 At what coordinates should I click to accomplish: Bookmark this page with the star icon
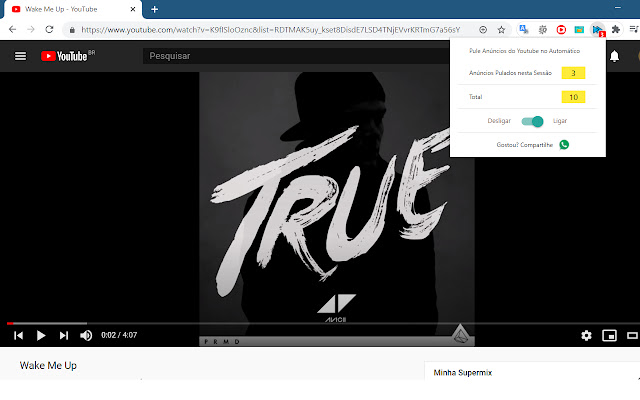point(501,29)
